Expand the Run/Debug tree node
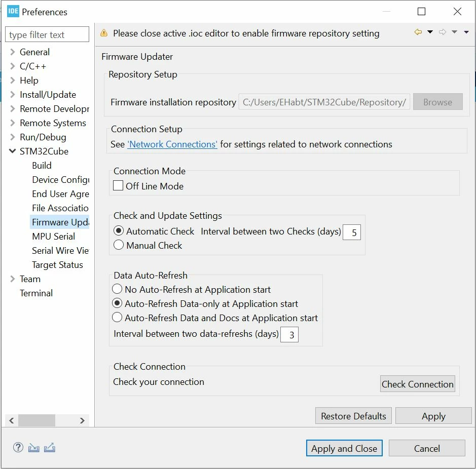The height and width of the screenshot is (469, 476). coord(13,137)
